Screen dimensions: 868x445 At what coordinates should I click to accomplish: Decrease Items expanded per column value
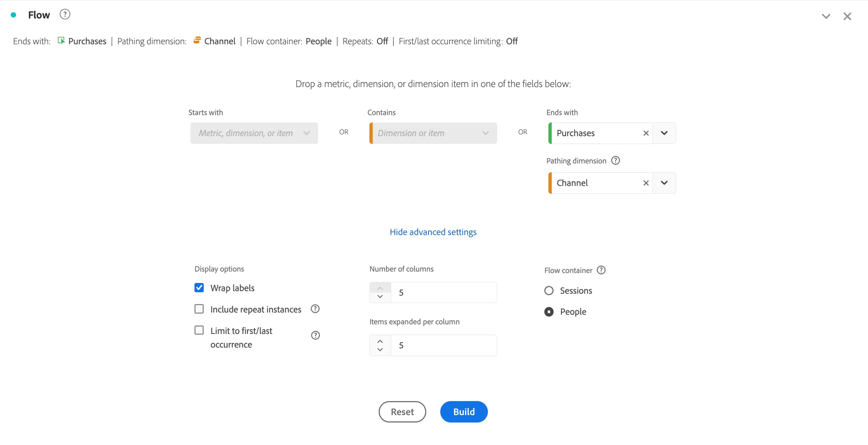(380, 350)
